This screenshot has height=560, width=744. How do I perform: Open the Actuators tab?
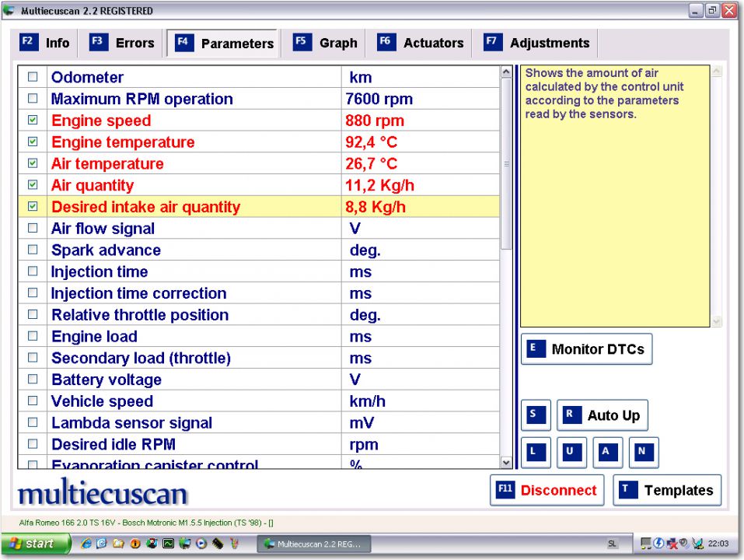coord(421,43)
